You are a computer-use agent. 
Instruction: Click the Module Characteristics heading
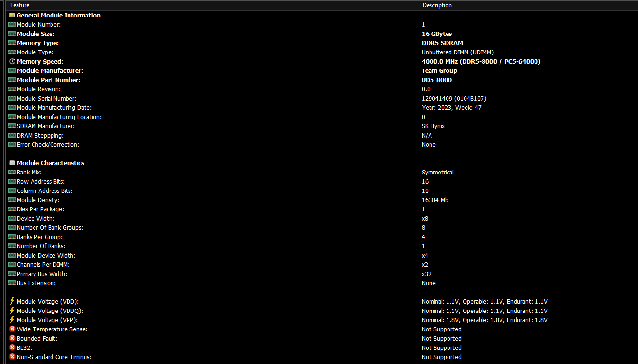[51, 163]
